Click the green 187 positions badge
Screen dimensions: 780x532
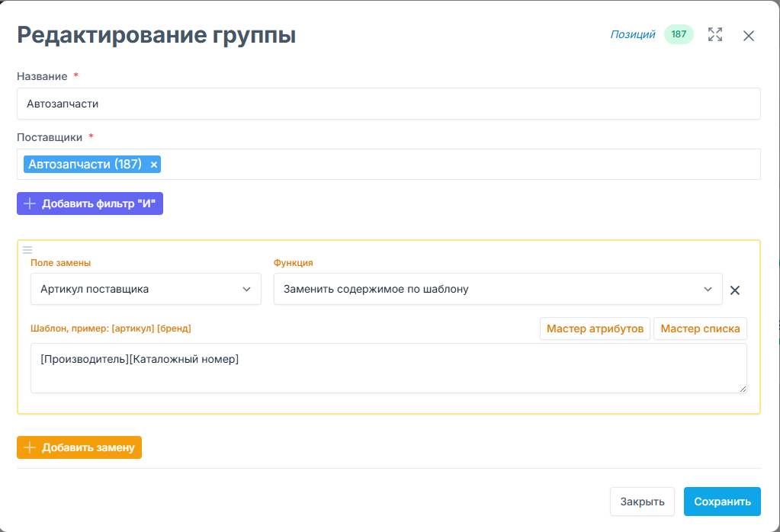pos(679,34)
